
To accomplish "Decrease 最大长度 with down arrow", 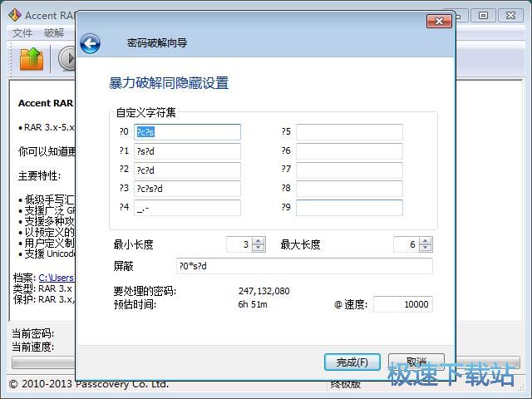I will point(426,248).
